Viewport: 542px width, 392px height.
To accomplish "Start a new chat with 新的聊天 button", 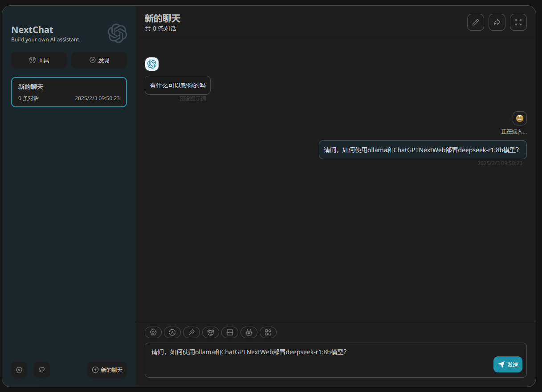I will 107,370.
